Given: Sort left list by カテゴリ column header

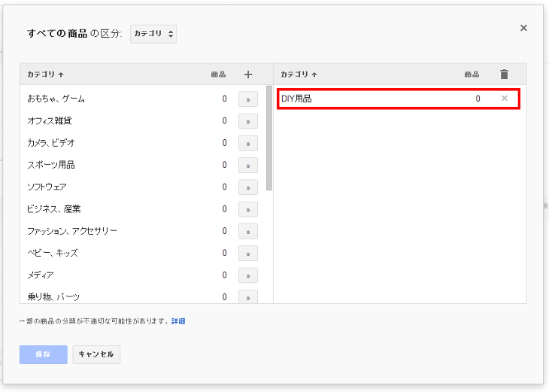Looking at the screenshot, I should (x=45, y=74).
